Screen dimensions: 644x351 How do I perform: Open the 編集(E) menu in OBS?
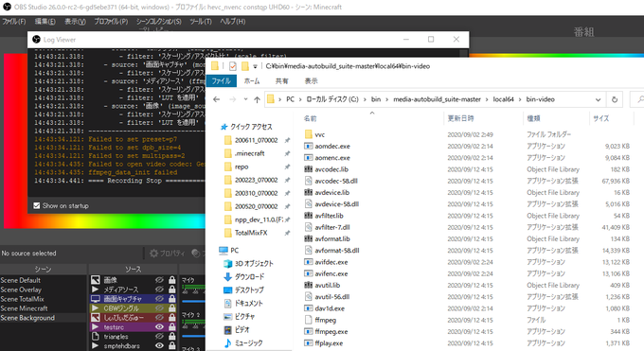pyautogui.click(x=45, y=22)
